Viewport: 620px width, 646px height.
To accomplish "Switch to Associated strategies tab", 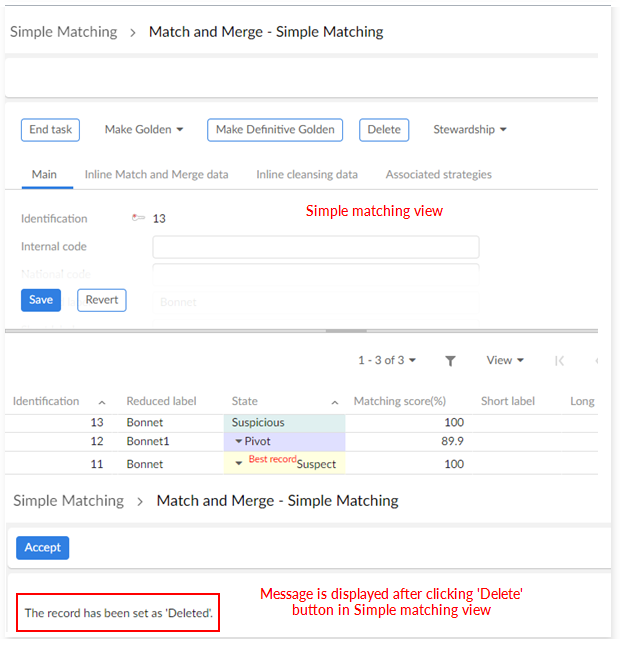I will [x=439, y=175].
